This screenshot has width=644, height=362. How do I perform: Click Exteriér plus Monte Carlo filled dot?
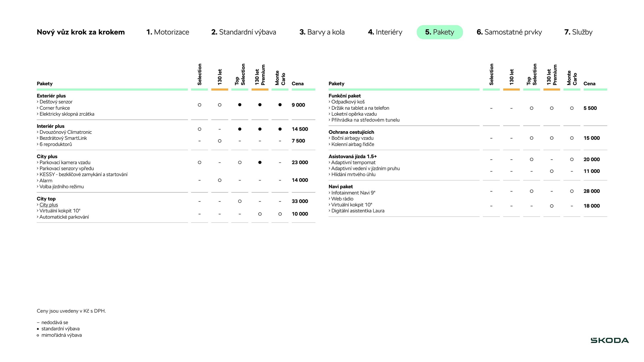pyautogui.click(x=280, y=105)
